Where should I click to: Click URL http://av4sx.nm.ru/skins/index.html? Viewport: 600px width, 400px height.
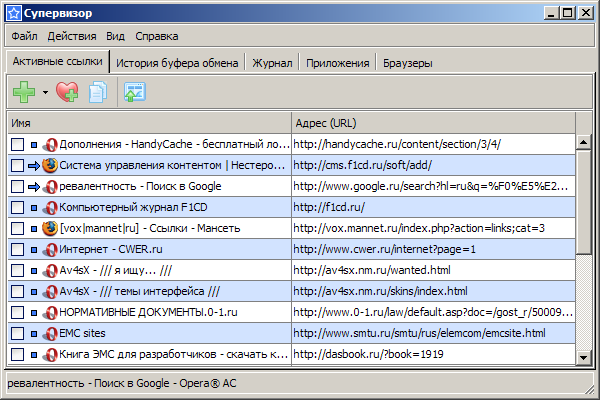point(380,292)
